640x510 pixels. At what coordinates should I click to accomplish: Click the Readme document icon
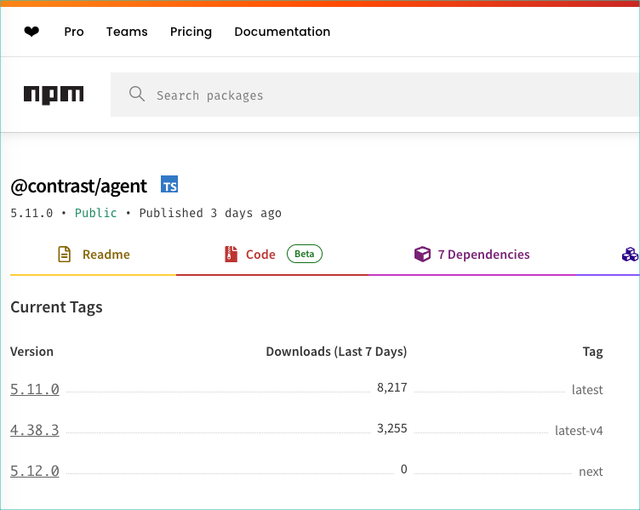coord(64,254)
